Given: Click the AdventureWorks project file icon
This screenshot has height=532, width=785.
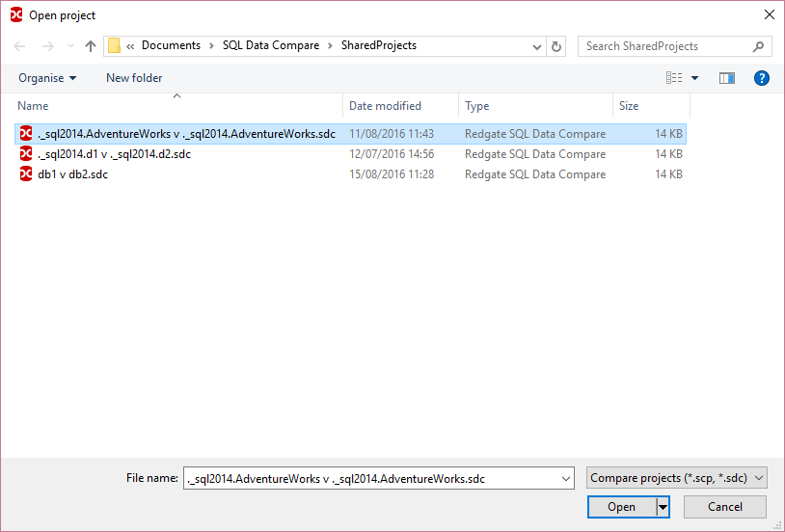Looking at the screenshot, I should coord(26,134).
